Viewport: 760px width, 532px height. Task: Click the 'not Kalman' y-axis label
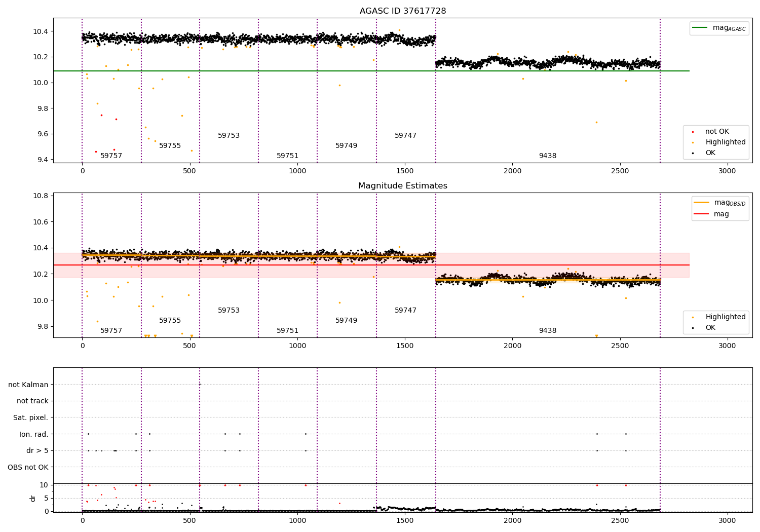pyautogui.click(x=28, y=385)
